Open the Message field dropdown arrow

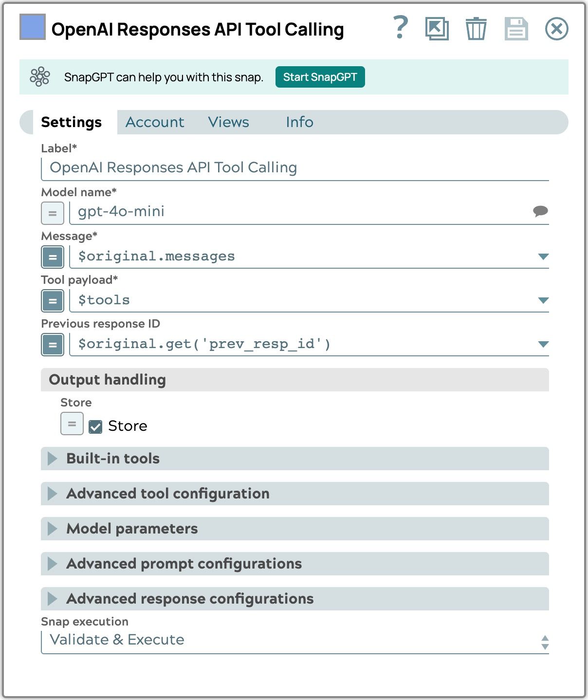(543, 257)
